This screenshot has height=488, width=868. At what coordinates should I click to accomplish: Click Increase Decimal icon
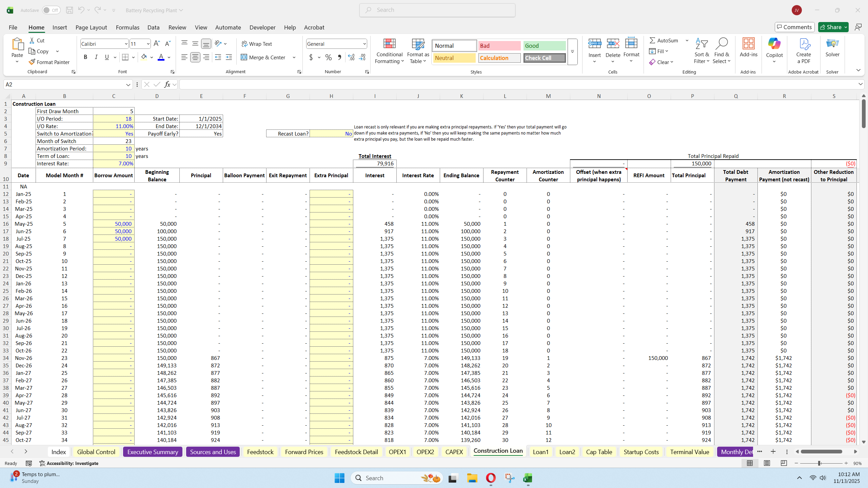[351, 57]
